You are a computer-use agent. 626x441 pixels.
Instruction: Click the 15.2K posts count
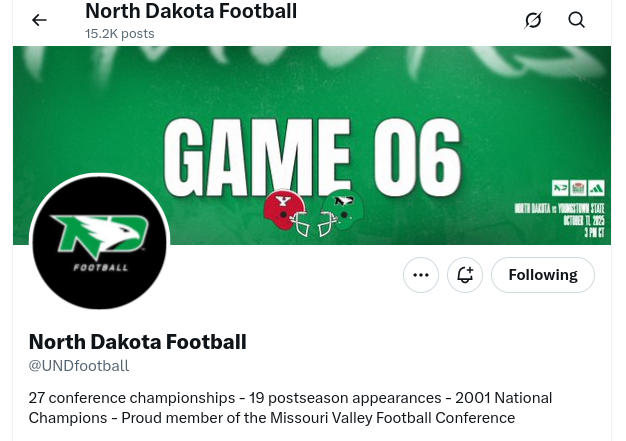coord(120,34)
